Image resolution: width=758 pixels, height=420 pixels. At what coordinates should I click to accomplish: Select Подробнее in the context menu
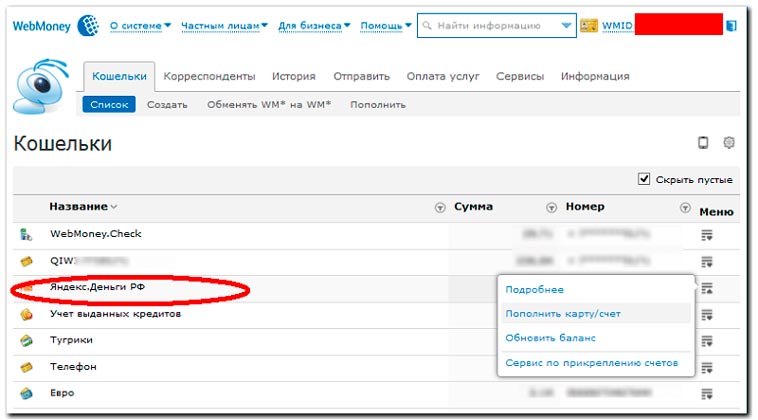535,290
